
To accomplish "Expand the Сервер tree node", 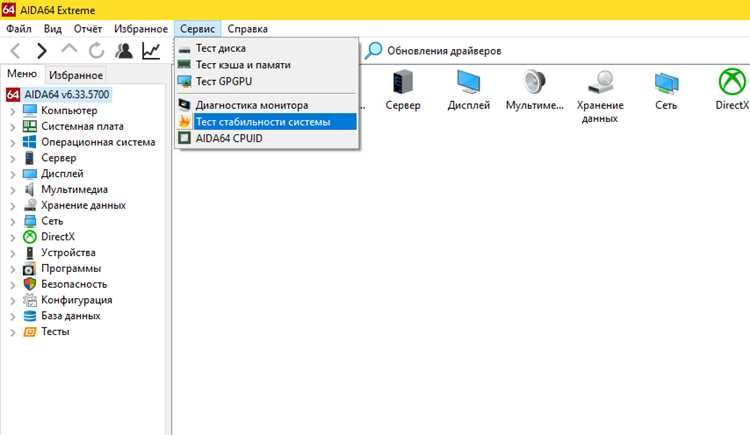I will [x=13, y=159].
